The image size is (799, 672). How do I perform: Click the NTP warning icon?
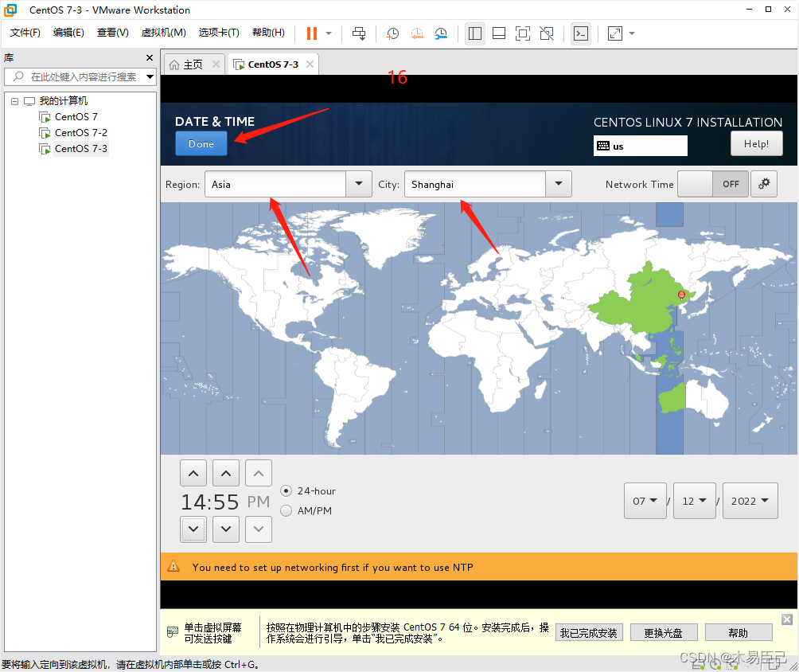click(173, 566)
